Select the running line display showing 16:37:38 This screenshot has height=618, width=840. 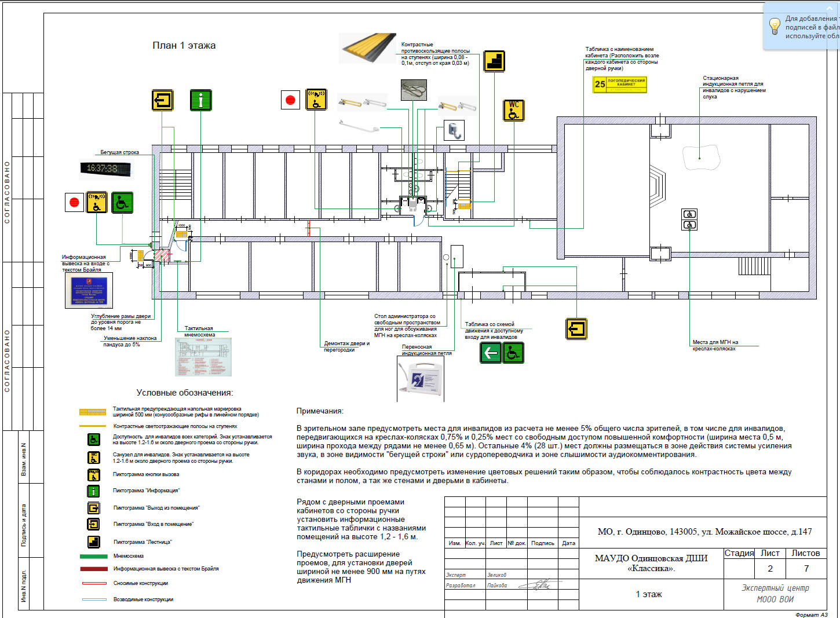pyautogui.click(x=105, y=169)
